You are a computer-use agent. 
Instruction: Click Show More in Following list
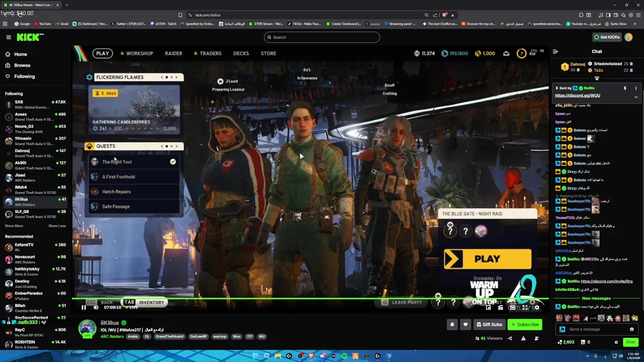pyautogui.click(x=14, y=226)
